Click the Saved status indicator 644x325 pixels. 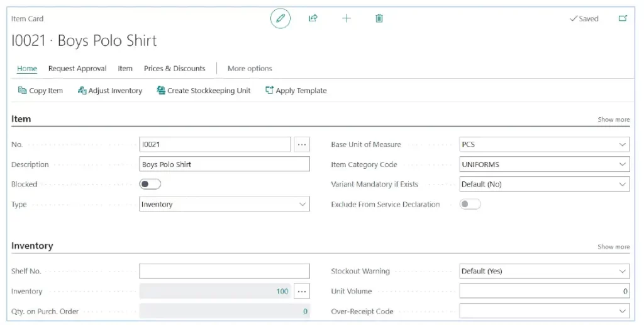point(584,18)
